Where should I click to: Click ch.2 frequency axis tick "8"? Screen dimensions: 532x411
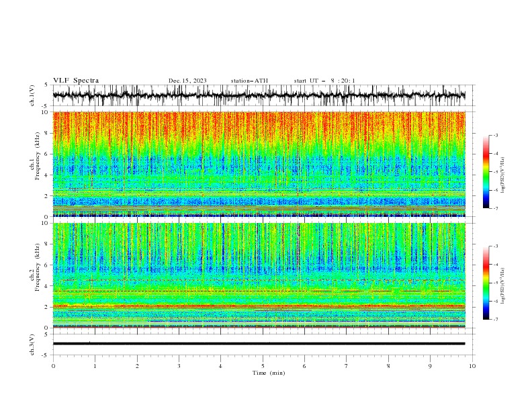pyautogui.click(x=47, y=244)
